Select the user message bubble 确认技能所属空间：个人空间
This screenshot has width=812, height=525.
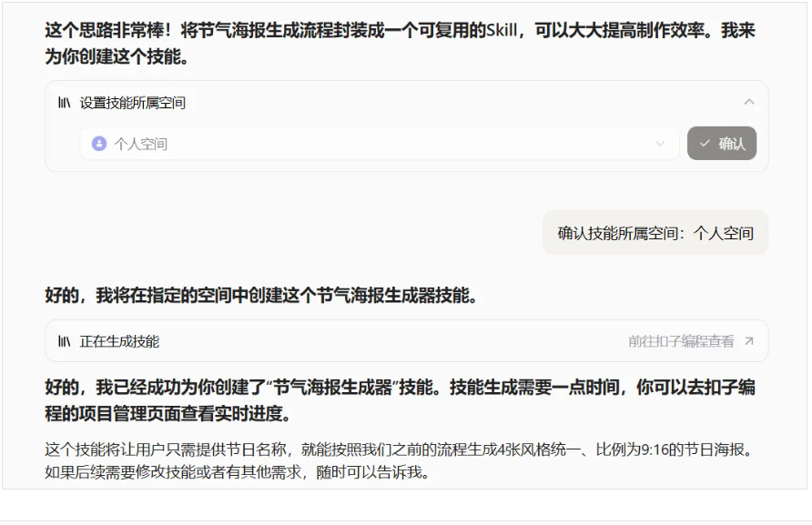pos(655,233)
